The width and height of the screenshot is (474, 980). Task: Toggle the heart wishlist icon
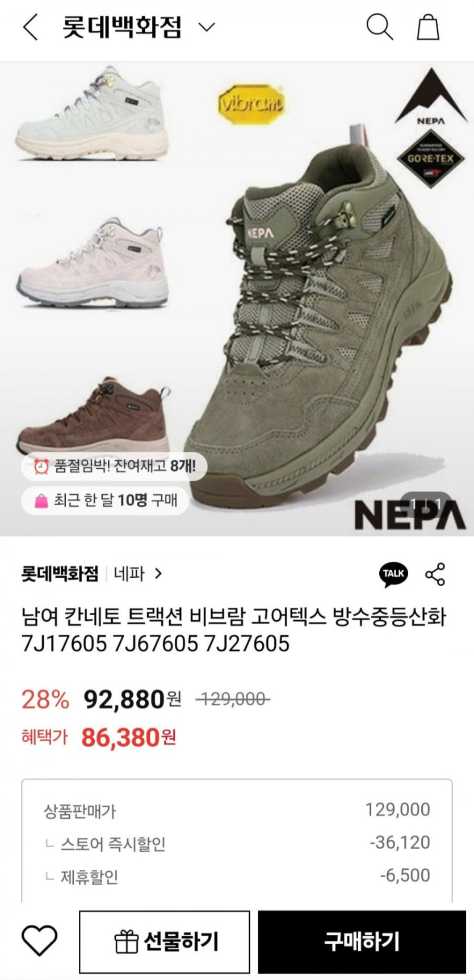[x=39, y=940]
